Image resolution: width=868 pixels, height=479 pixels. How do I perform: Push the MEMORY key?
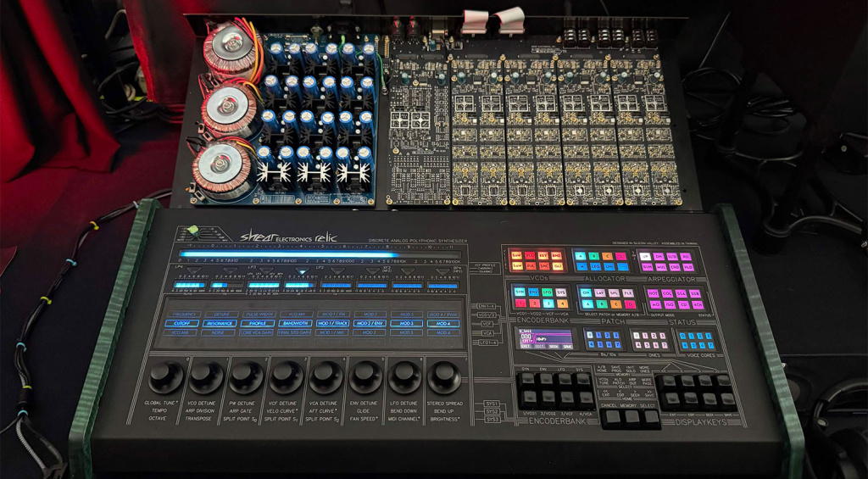point(632,416)
